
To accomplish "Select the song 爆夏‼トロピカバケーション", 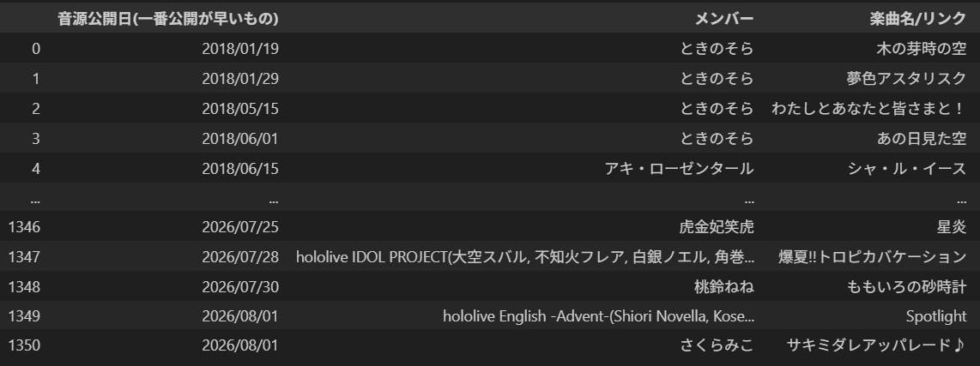I will tap(873, 256).
